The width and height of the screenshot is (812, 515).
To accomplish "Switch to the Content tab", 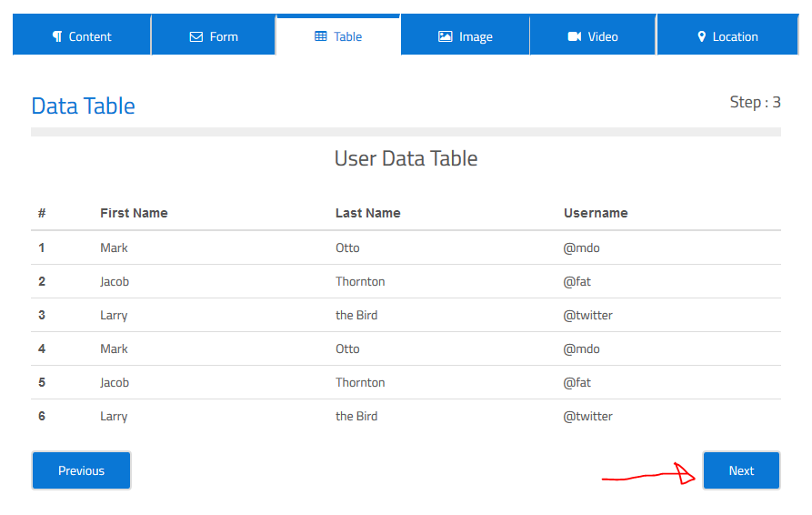I will (x=82, y=35).
